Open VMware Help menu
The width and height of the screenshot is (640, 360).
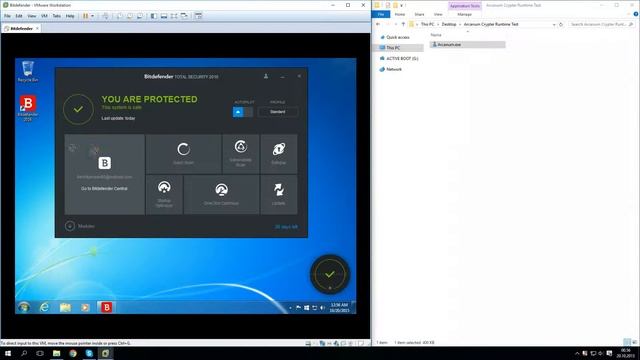click(x=70, y=16)
